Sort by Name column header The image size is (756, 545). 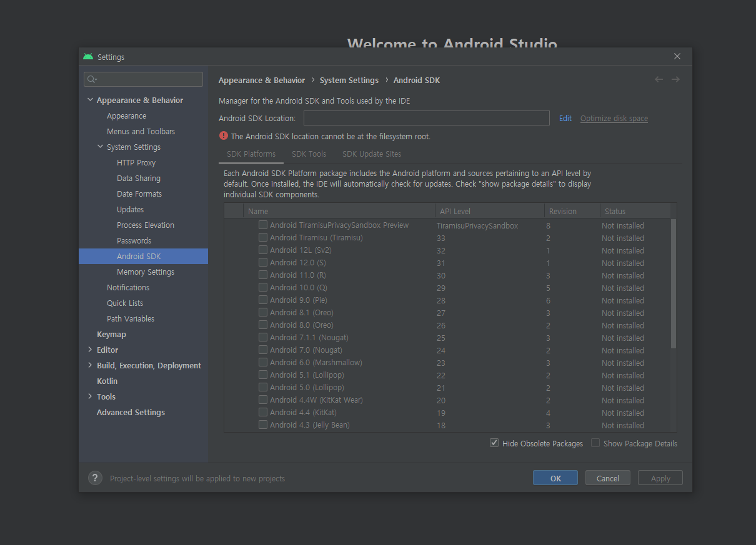coord(339,211)
